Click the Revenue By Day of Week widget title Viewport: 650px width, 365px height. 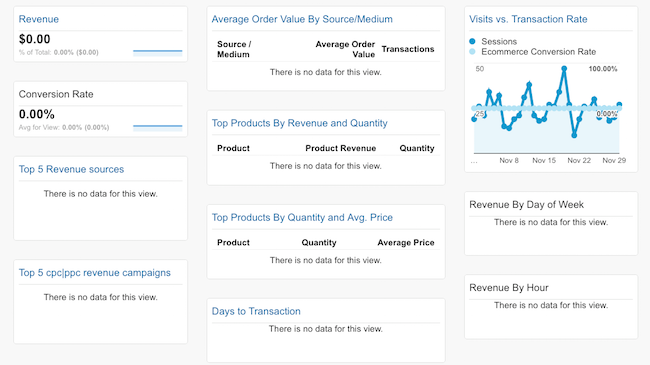tap(526, 204)
